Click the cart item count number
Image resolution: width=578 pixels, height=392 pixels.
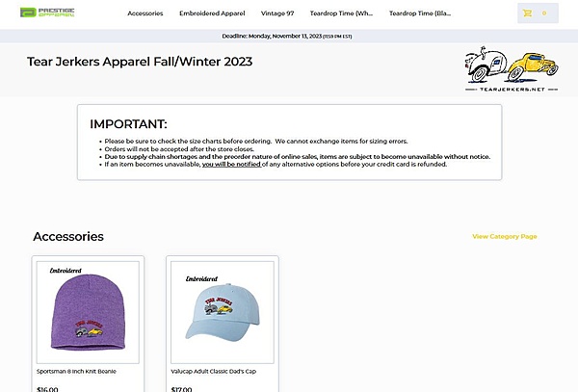click(544, 13)
